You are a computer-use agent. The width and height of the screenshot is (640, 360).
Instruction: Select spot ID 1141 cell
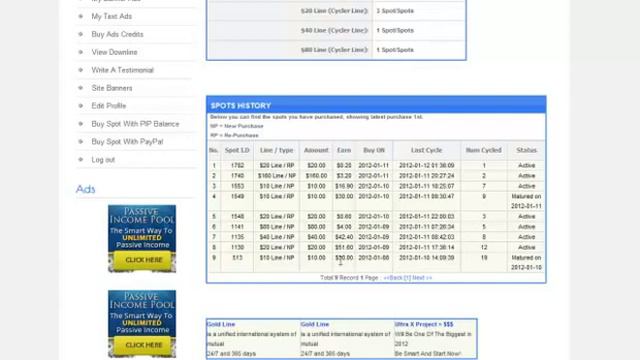click(x=237, y=227)
